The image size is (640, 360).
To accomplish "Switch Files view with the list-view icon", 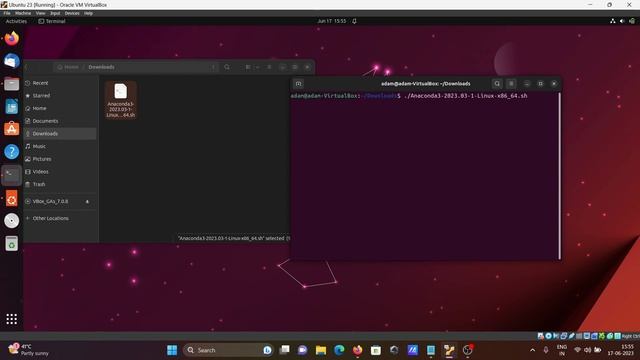I will (248, 67).
